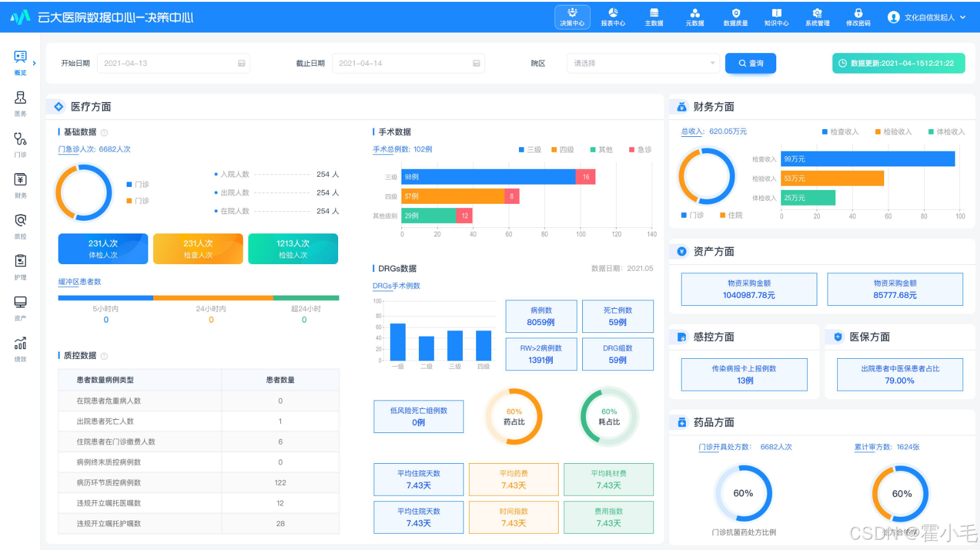
Task: Toggle 急诊 legend in surgery chart
Action: (640, 150)
